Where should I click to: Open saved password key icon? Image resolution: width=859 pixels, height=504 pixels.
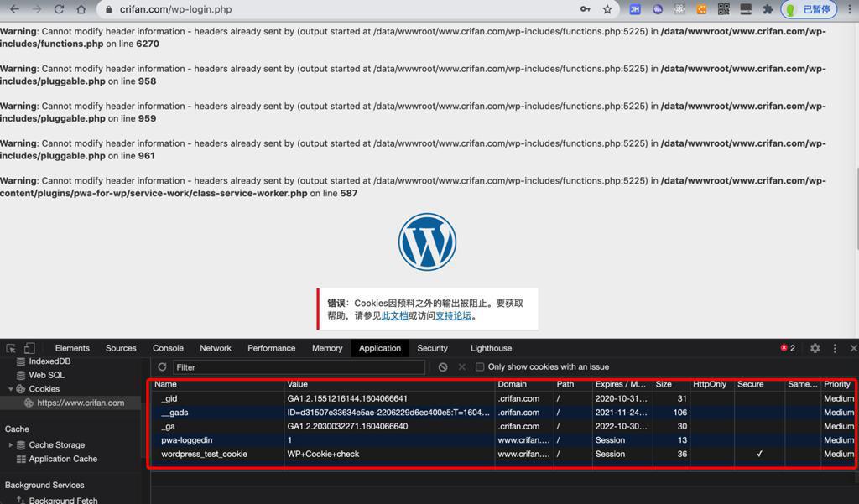point(585,9)
